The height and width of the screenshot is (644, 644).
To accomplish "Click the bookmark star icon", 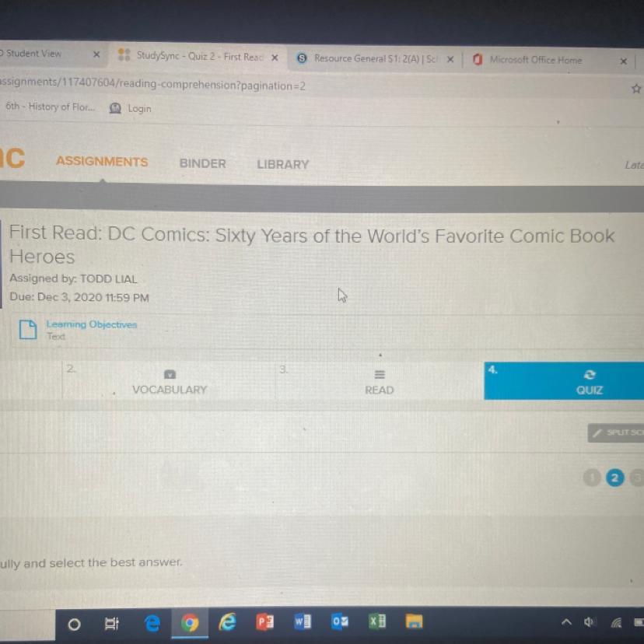I will 636,89.
